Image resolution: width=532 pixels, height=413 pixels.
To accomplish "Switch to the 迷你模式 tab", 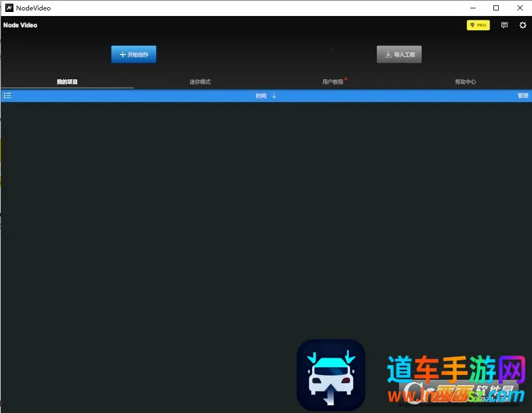I will [x=199, y=82].
